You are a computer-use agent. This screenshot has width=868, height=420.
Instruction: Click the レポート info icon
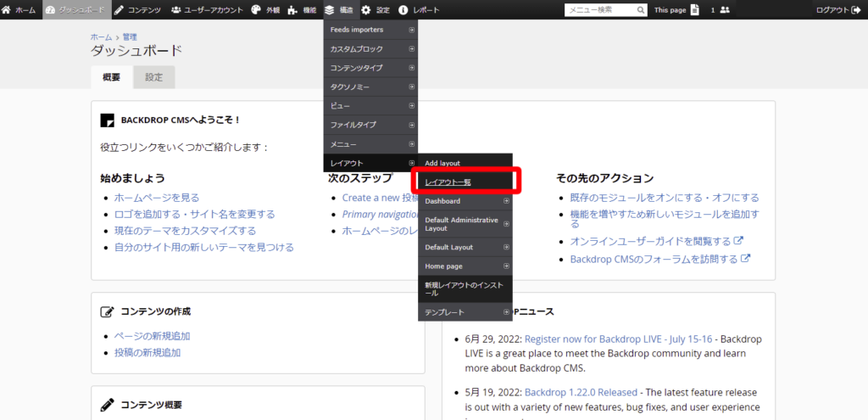403,10
